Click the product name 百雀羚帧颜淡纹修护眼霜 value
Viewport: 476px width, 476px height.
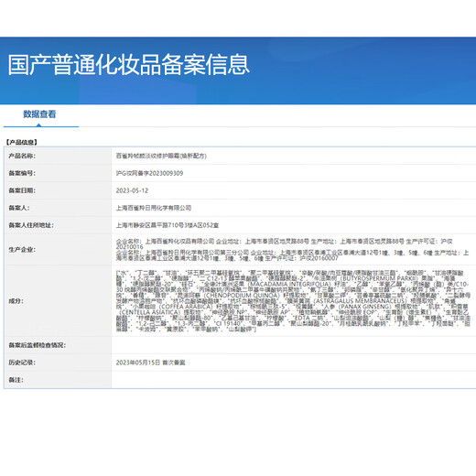161,156
